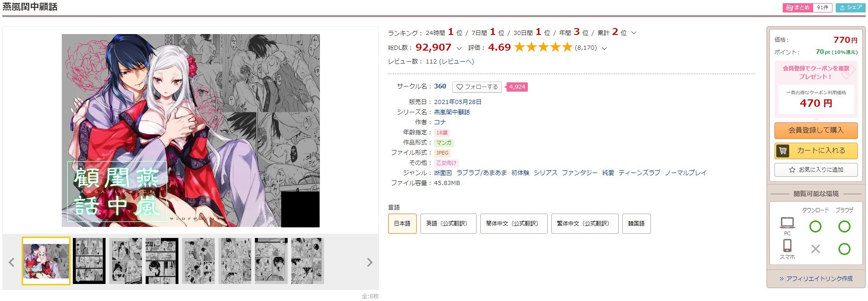The height and width of the screenshot is (301, 868).
Task: Expand the rating breakdown chevron
Action: [x=604, y=48]
